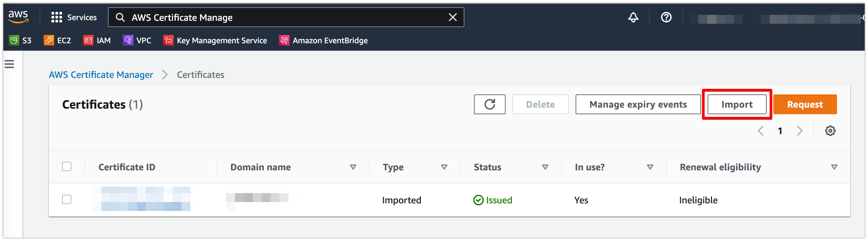Screen dimensions: 868x241
Task: Go to previous page arrow
Action: (760, 131)
